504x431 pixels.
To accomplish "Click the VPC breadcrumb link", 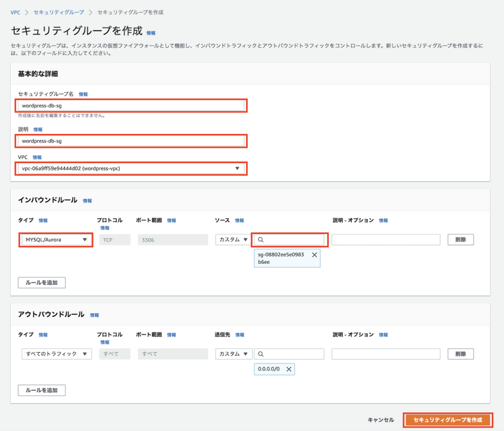I will pos(15,12).
